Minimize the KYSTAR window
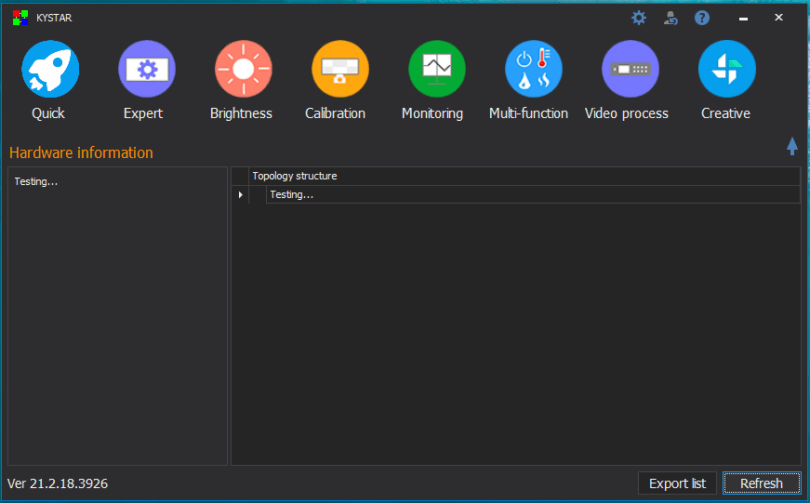Image resolution: width=810 pixels, height=503 pixels. [743, 17]
